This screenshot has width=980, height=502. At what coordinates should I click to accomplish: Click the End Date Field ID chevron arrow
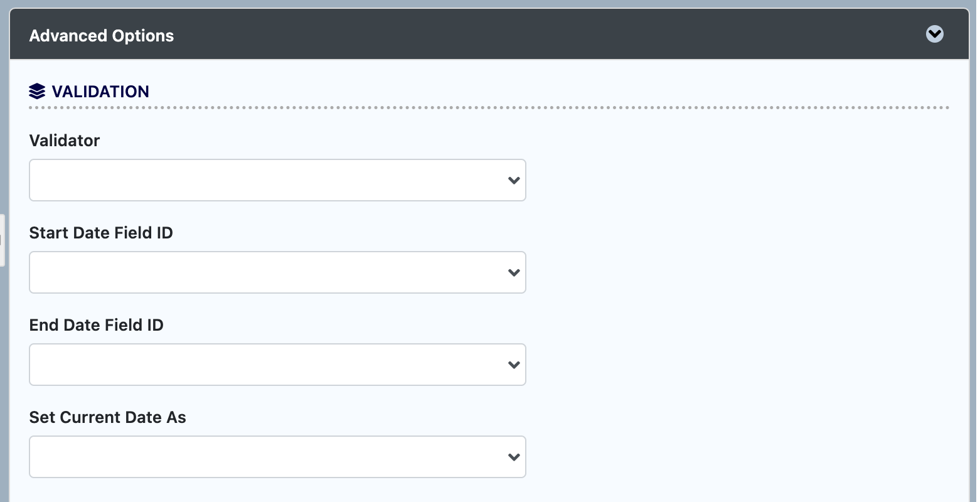tap(514, 365)
